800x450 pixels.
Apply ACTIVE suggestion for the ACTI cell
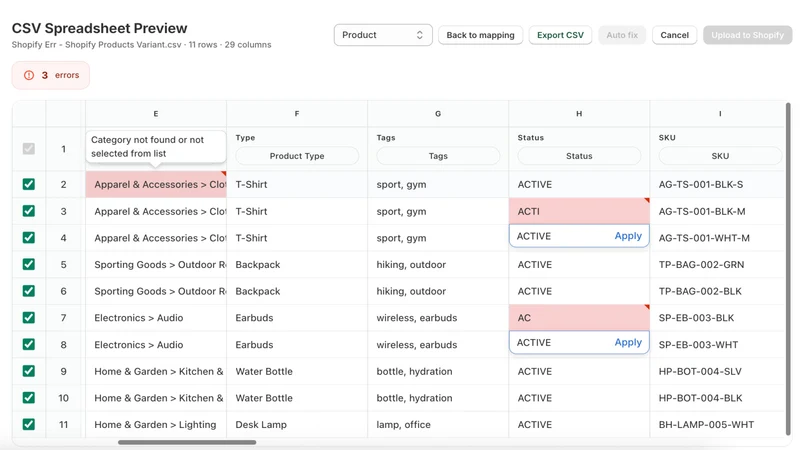628,236
